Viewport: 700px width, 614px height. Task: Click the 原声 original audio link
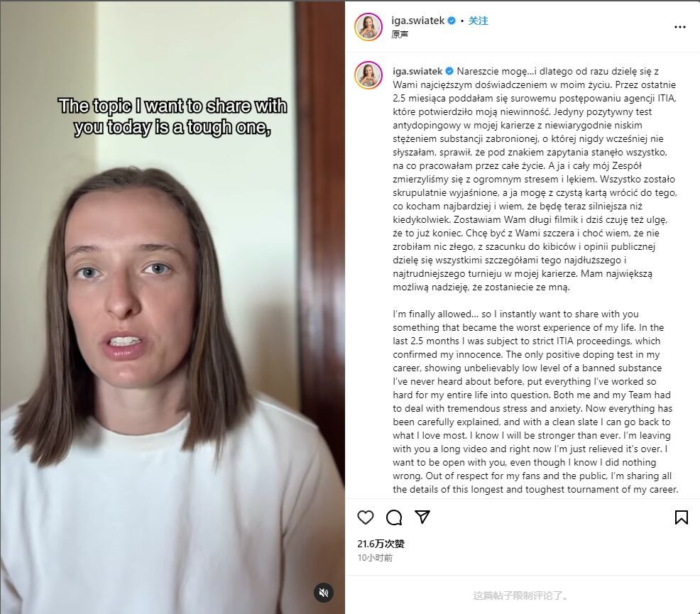(x=400, y=34)
